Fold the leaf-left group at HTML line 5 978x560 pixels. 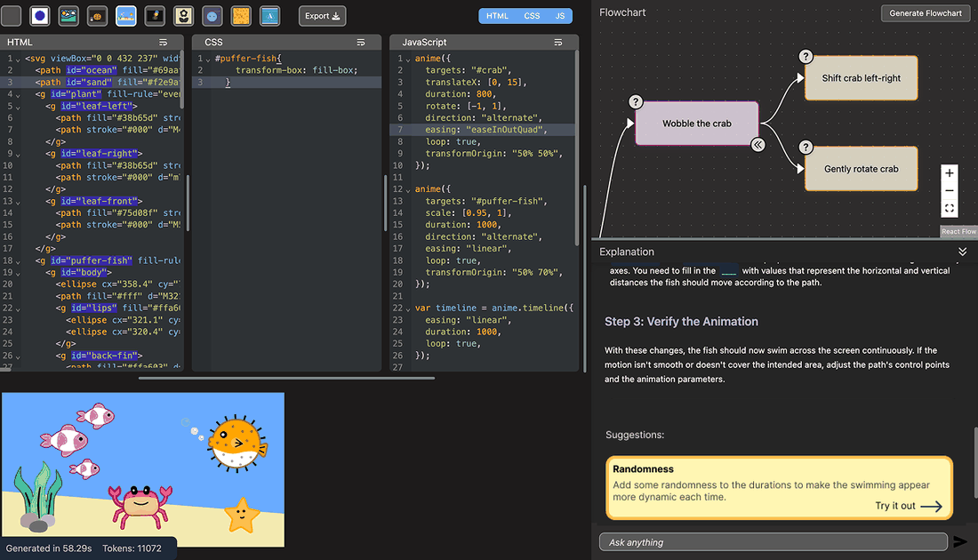[18, 107]
